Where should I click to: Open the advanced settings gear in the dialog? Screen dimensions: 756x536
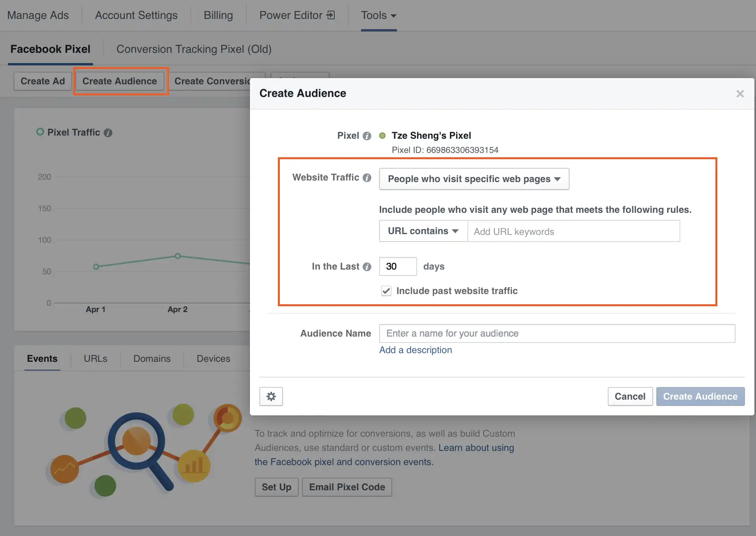point(271,396)
